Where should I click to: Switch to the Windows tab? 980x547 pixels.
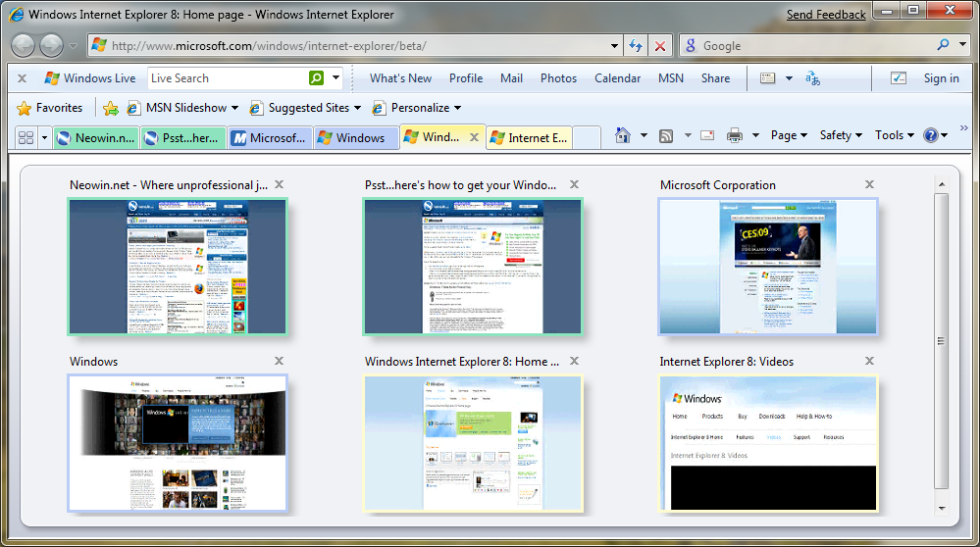click(356, 137)
